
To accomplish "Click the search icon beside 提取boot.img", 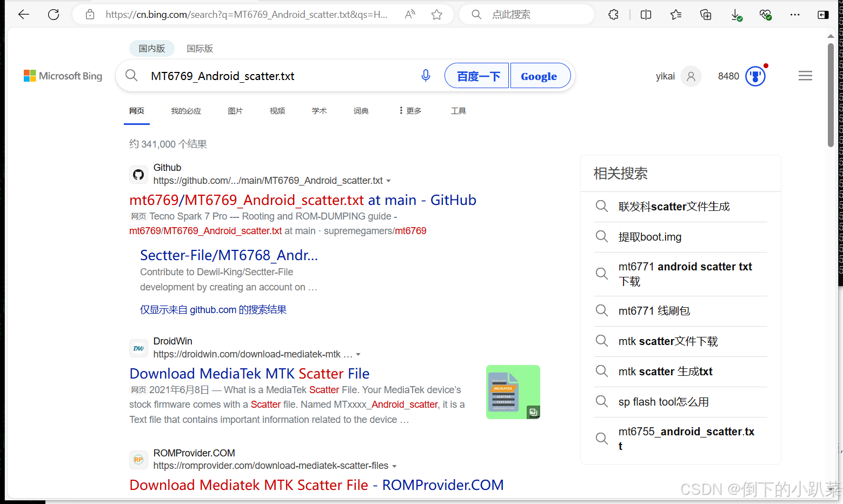I will click(602, 236).
